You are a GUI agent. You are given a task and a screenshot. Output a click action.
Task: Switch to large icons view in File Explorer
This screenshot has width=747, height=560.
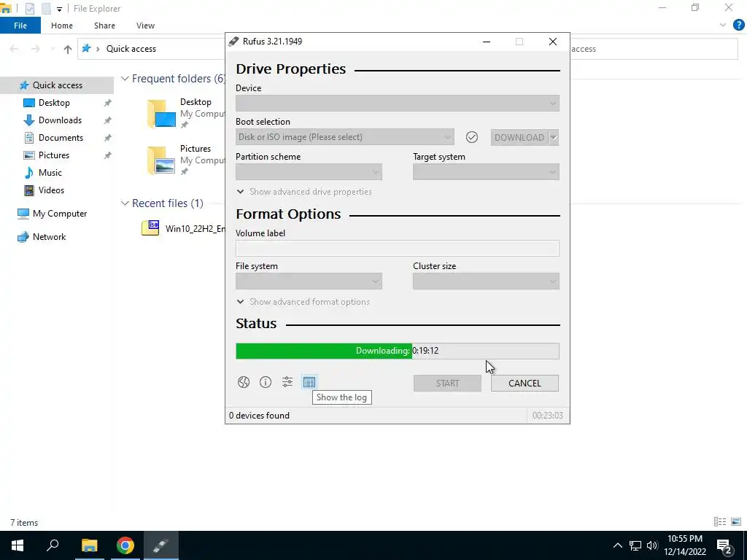pos(736,522)
